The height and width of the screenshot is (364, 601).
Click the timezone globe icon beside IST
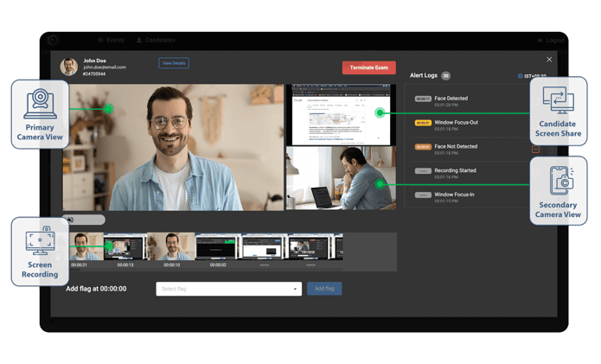pos(520,76)
